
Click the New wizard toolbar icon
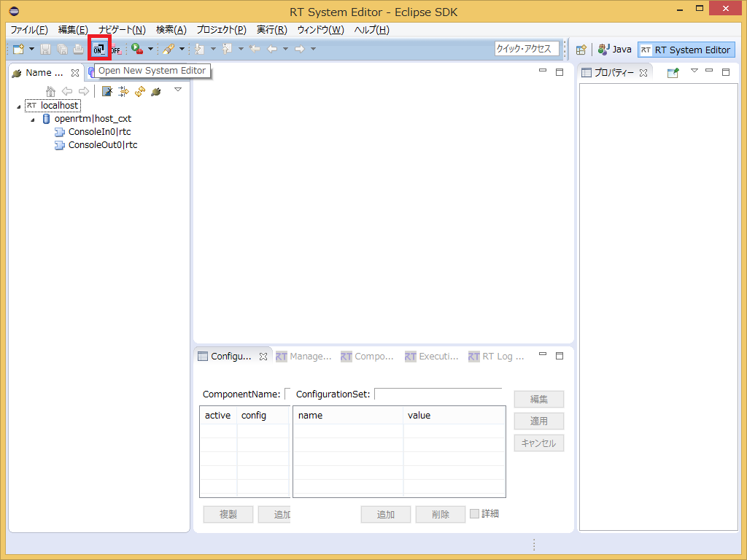click(x=18, y=49)
